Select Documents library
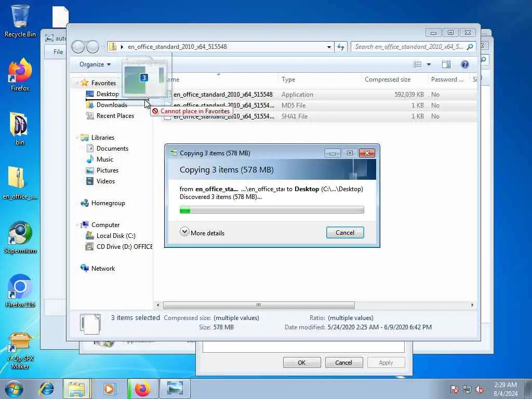This screenshot has width=532, height=399. pos(108,148)
